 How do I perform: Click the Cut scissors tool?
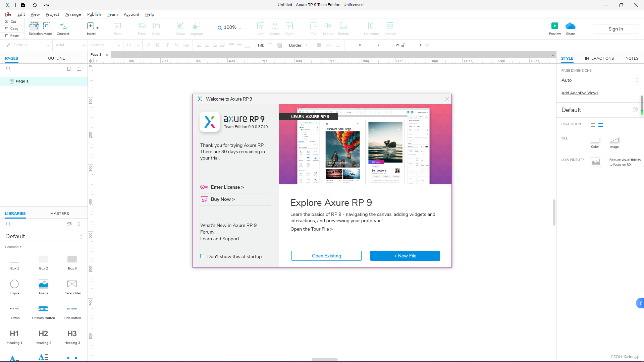coord(11,21)
